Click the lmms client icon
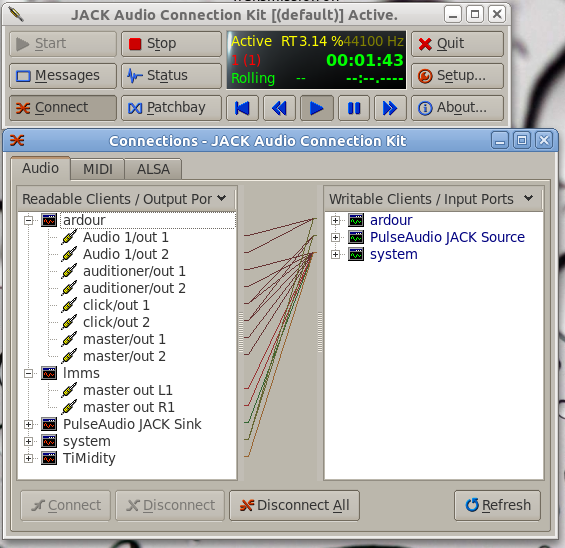565x548 pixels. [x=49, y=374]
